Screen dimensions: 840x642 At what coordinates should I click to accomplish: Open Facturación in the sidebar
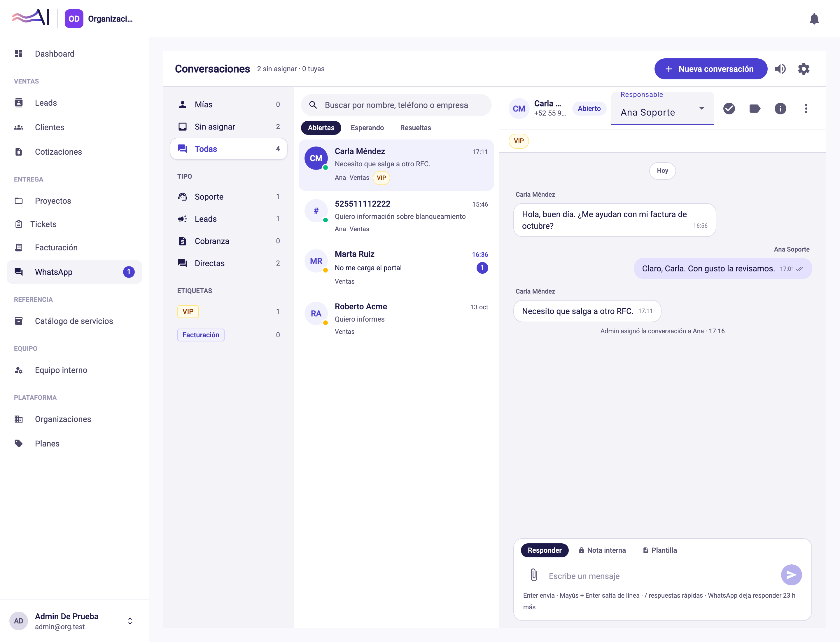[74, 248]
